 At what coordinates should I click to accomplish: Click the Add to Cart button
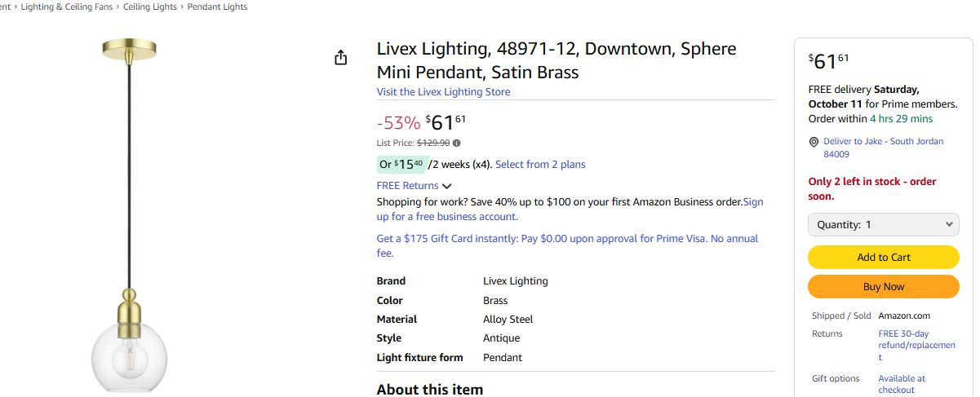883,258
